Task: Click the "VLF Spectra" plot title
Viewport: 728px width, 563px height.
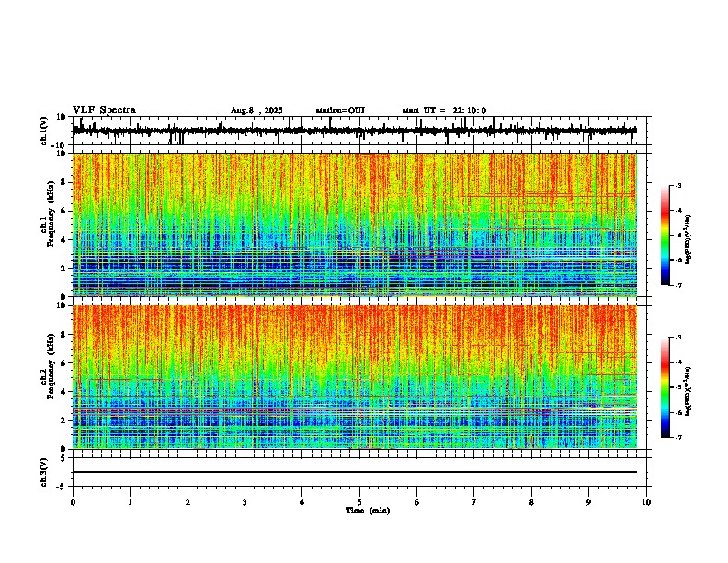Action: (104, 110)
